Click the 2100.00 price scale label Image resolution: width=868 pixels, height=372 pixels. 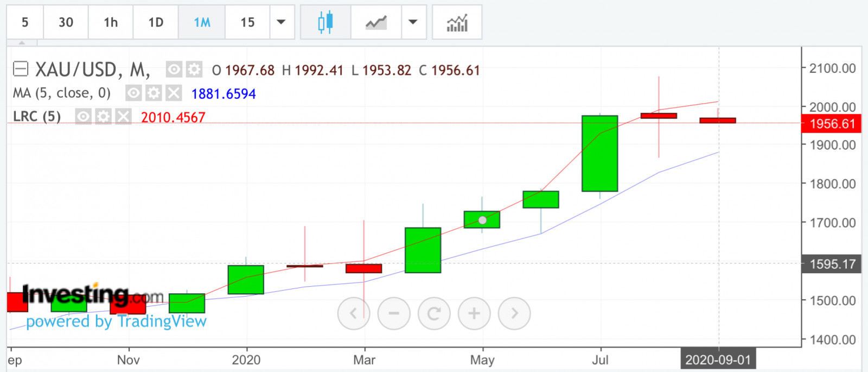click(832, 68)
